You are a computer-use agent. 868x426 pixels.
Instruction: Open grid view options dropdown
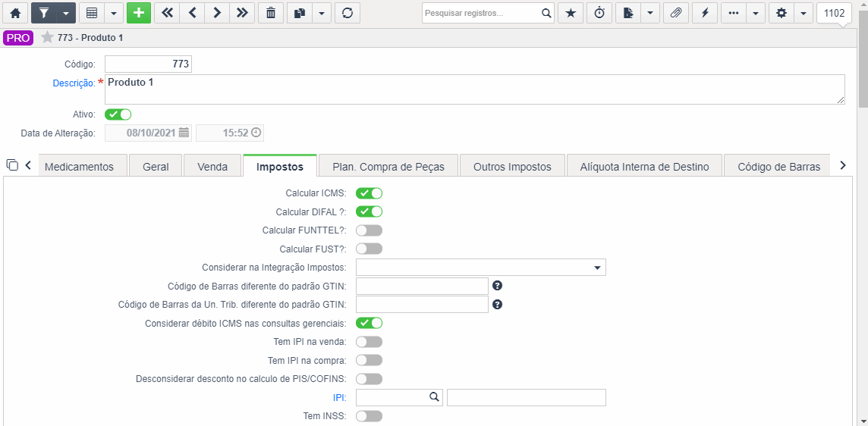pos(114,13)
